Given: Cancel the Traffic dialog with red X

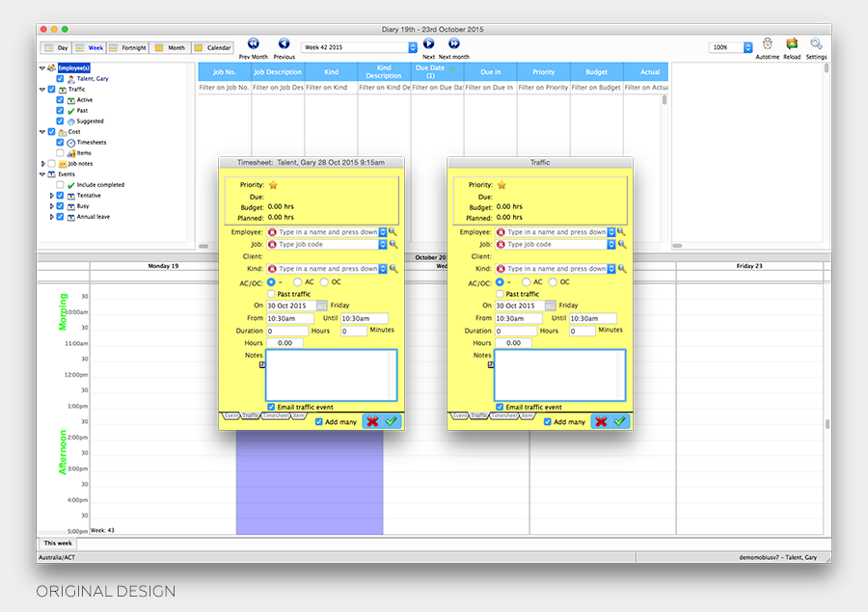Looking at the screenshot, I should pos(601,421).
